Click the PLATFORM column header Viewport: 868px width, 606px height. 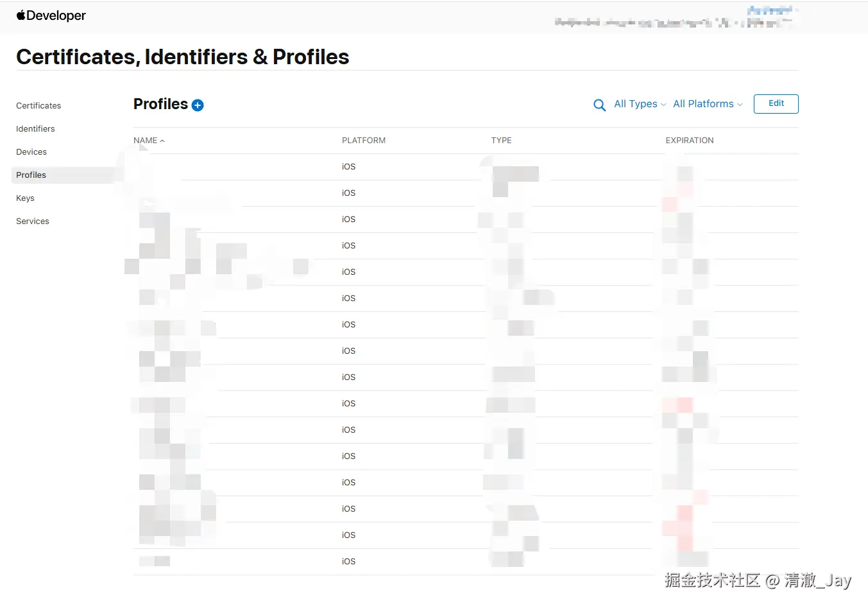364,141
